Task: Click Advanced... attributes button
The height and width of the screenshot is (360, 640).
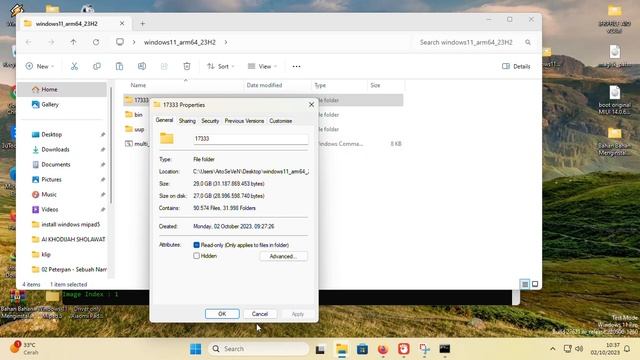Action: [x=283, y=256]
